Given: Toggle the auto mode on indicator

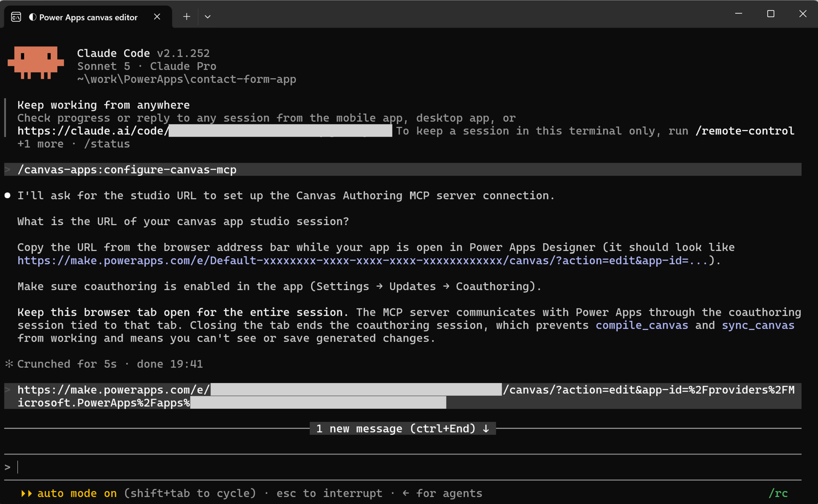Looking at the screenshot, I should (x=69, y=493).
